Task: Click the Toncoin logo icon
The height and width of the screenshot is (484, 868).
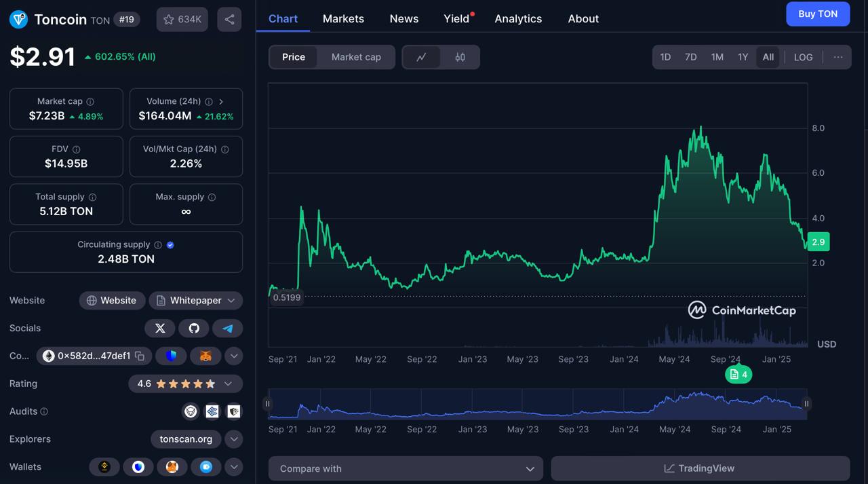Action: (18, 20)
